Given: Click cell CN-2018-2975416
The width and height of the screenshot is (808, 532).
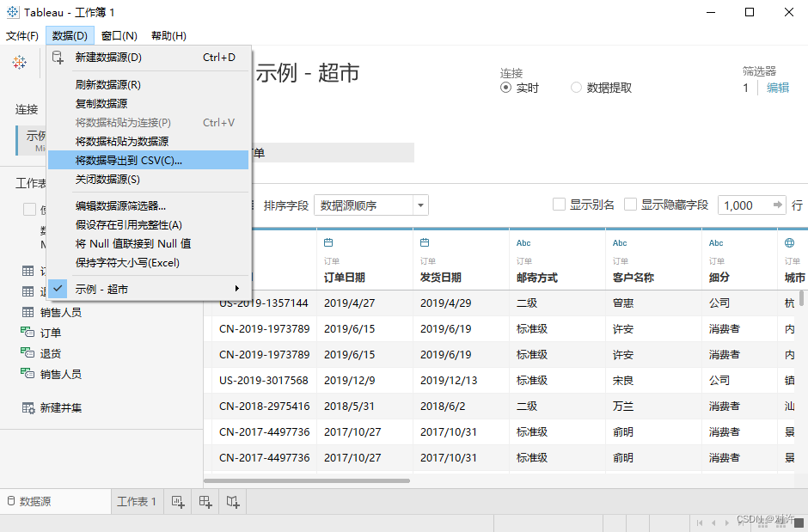Looking at the screenshot, I should (x=265, y=407).
